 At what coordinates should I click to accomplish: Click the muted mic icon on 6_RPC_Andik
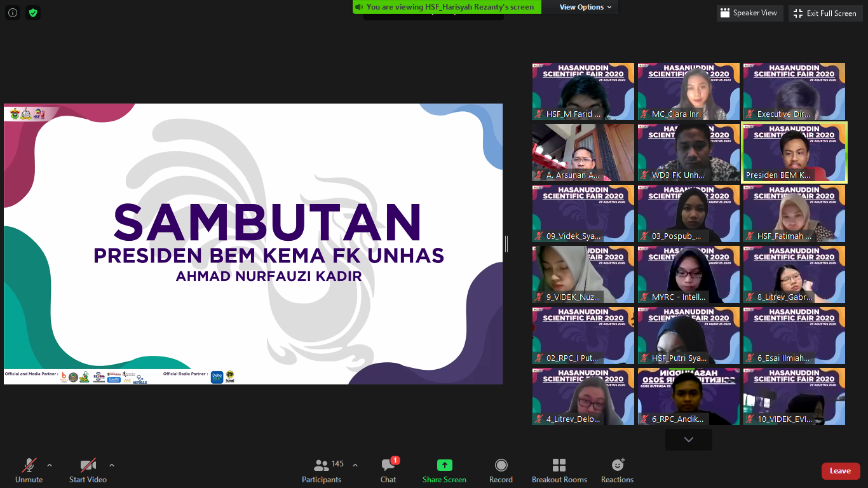tap(645, 419)
